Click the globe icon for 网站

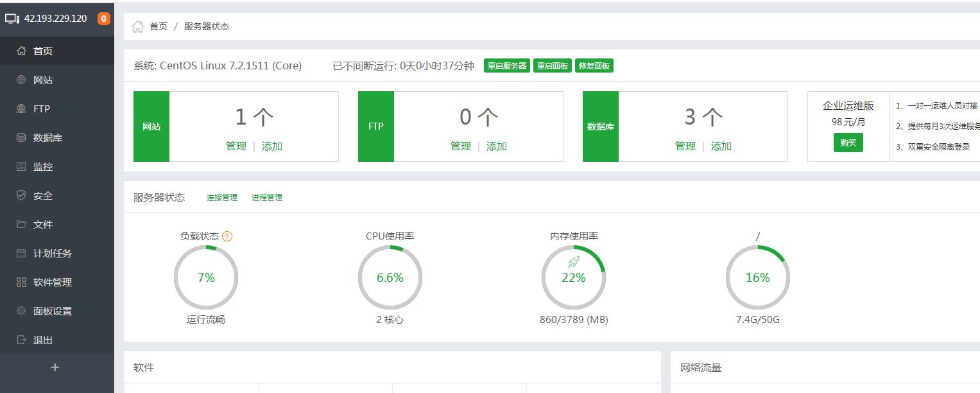pyautogui.click(x=21, y=80)
